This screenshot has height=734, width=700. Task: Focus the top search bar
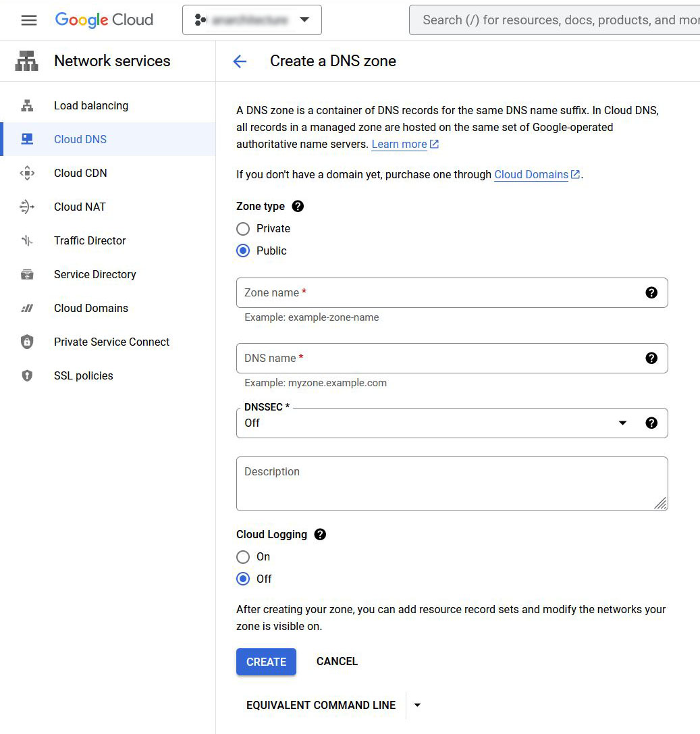[554, 20]
